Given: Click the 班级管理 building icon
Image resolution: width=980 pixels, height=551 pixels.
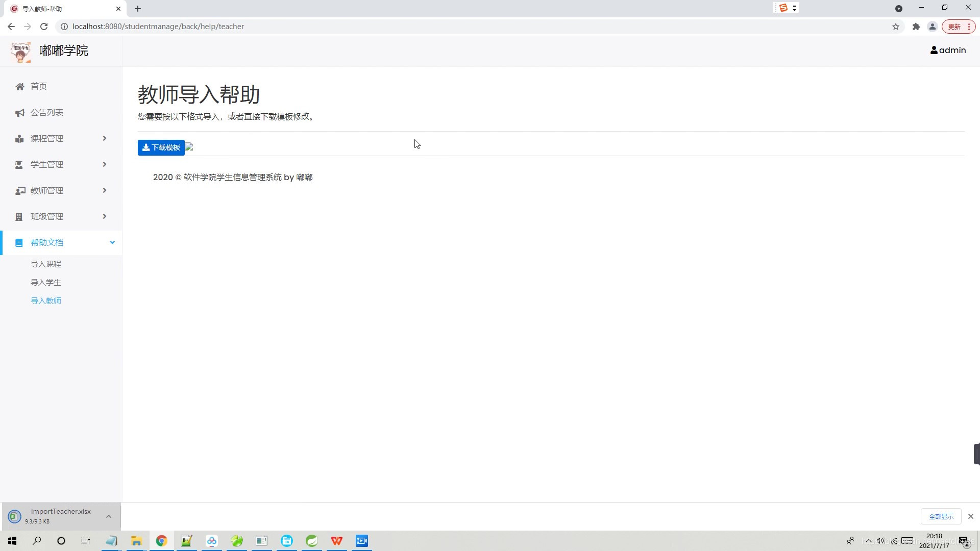Looking at the screenshot, I should point(19,217).
